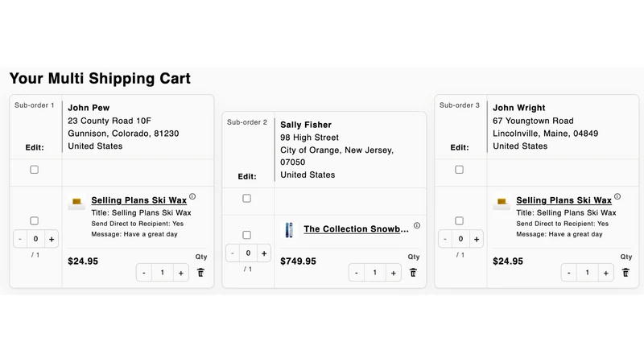Select recipient name John Pew
Image resolution: width=644 pixels, height=362 pixels.
click(x=89, y=108)
